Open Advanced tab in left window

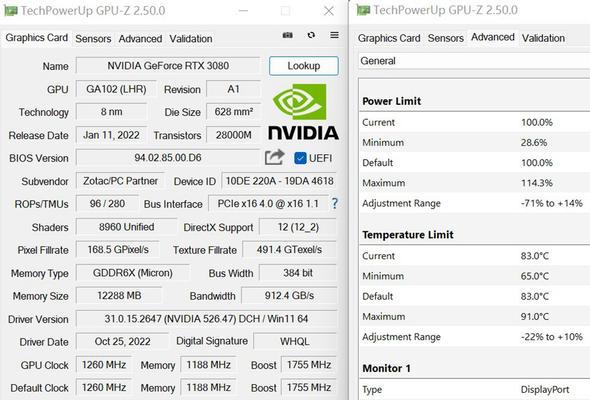click(140, 39)
